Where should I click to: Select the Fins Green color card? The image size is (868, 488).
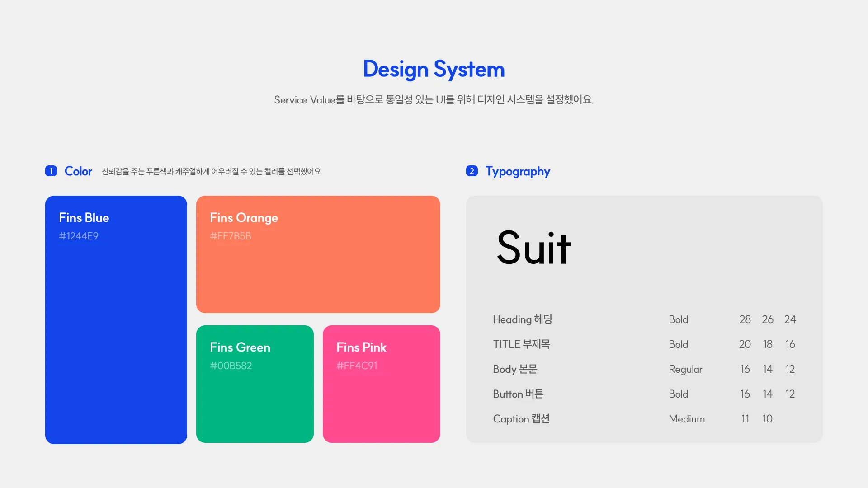coord(255,384)
